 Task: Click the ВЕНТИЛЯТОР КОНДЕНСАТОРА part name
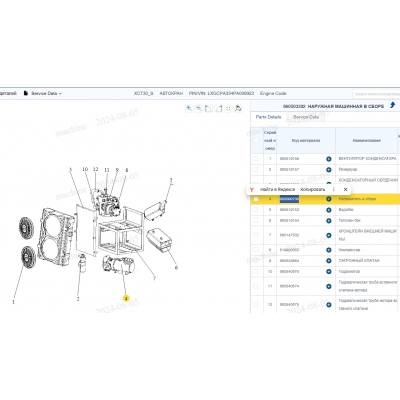point(368,159)
